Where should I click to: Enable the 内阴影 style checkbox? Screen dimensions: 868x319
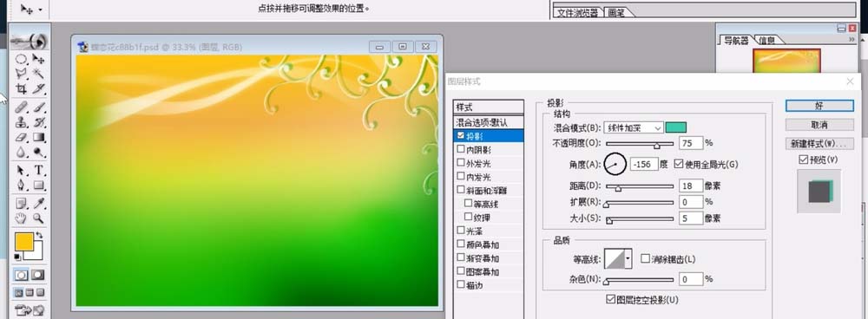461,149
